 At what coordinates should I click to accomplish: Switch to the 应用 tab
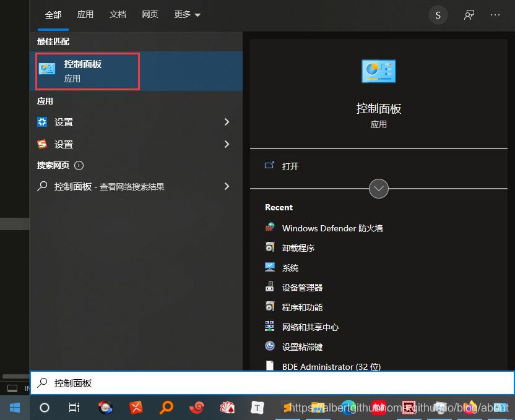[x=85, y=14]
